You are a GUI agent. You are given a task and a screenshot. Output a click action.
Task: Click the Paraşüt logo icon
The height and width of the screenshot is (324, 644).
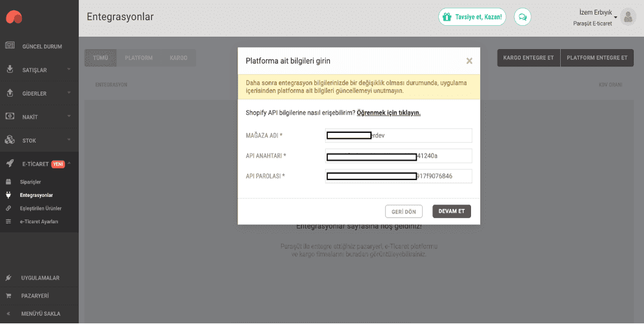point(14,17)
